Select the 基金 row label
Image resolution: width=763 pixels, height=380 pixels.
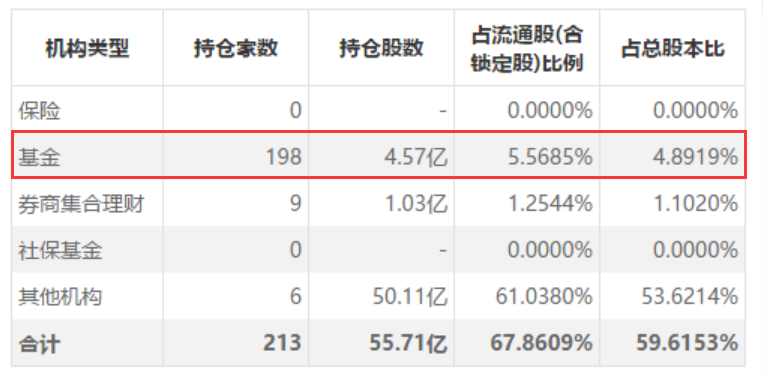click(39, 157)
